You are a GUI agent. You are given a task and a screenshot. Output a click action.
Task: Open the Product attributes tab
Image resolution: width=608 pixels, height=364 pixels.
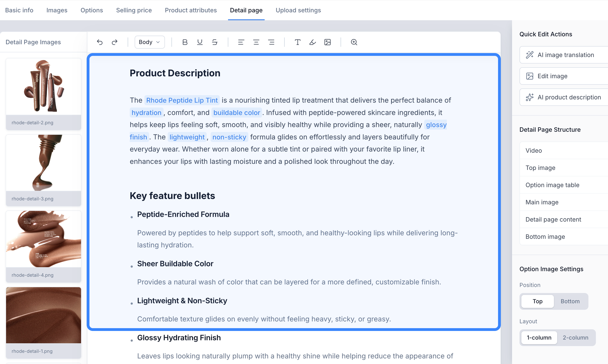[191, 10]
